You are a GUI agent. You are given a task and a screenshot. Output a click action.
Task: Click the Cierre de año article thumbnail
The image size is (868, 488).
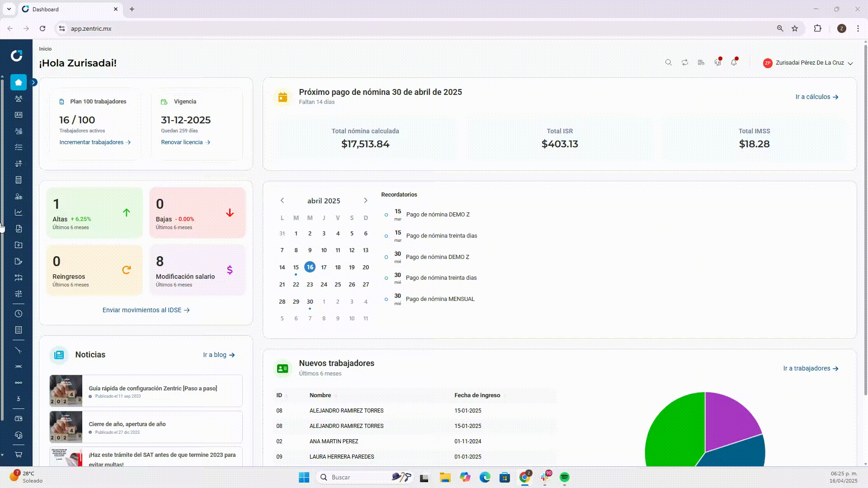click(66, 427)
